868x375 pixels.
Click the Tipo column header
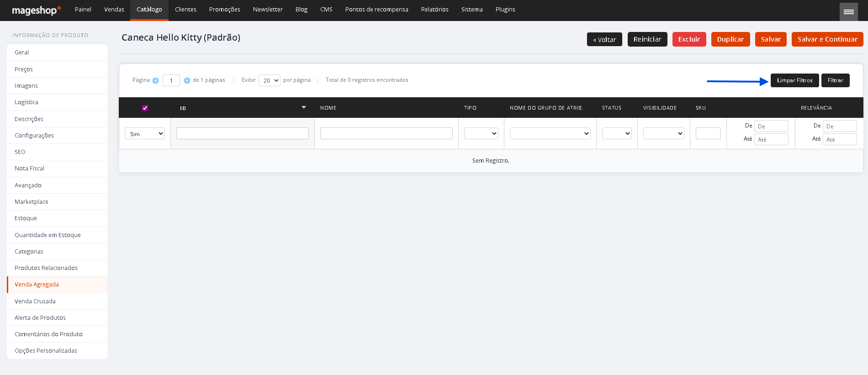click(470, 108)
